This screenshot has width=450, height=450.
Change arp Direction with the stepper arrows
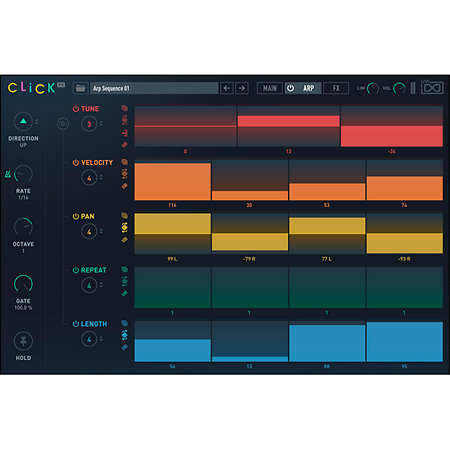(37, 122)
